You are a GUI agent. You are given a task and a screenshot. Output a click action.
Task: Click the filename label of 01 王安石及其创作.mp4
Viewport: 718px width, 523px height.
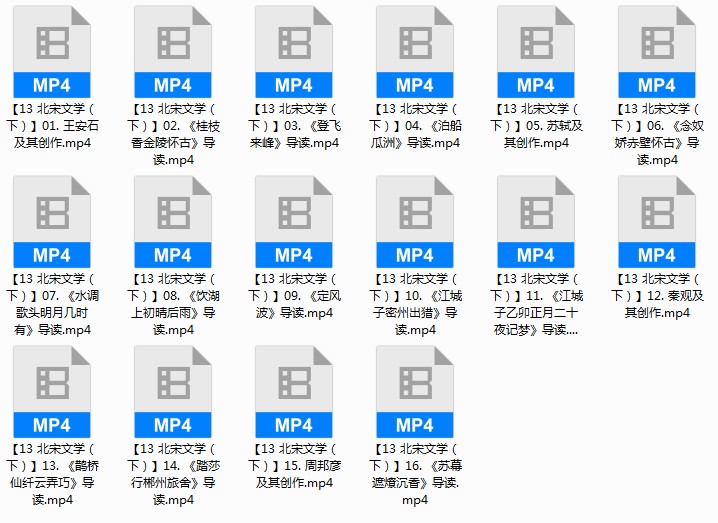52,134
